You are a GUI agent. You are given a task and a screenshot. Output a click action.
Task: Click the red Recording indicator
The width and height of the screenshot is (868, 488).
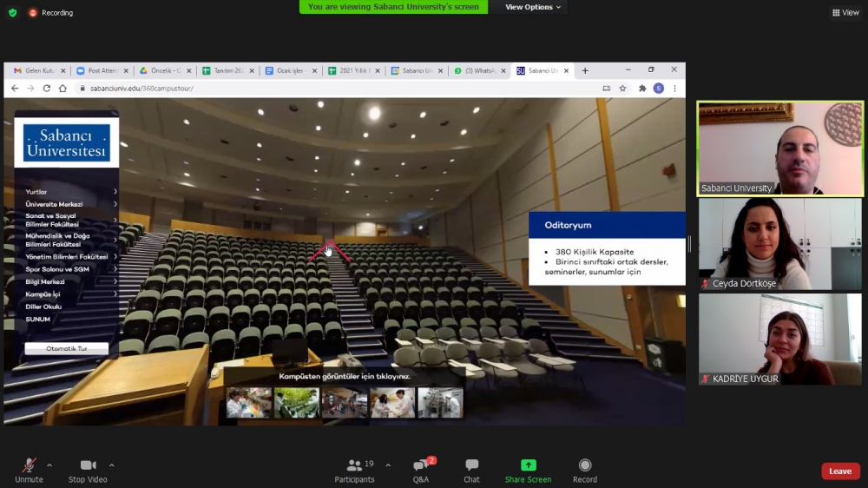(51, 12)
